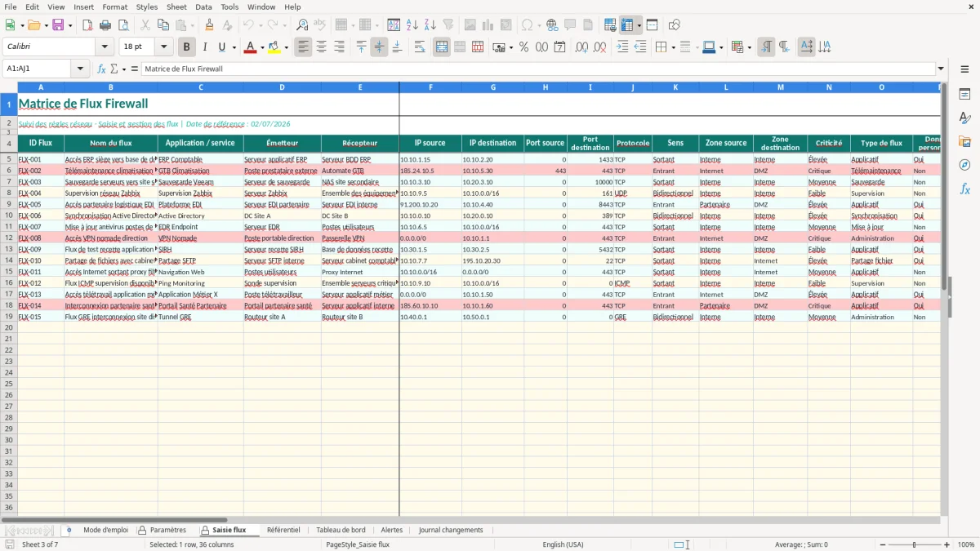Format as Percent icon
980x551 pixels.
point(523,47)
